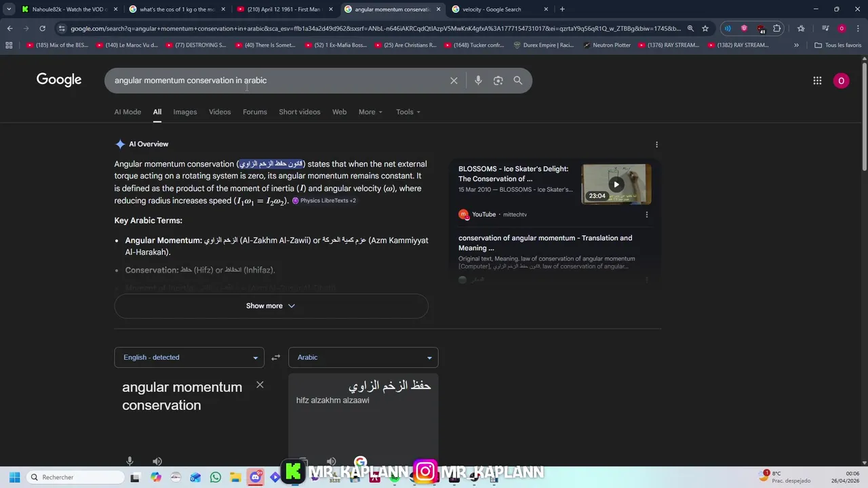Go back in browser
The height and width of the screenshot is (488, 868).
[x=9, y=28]
